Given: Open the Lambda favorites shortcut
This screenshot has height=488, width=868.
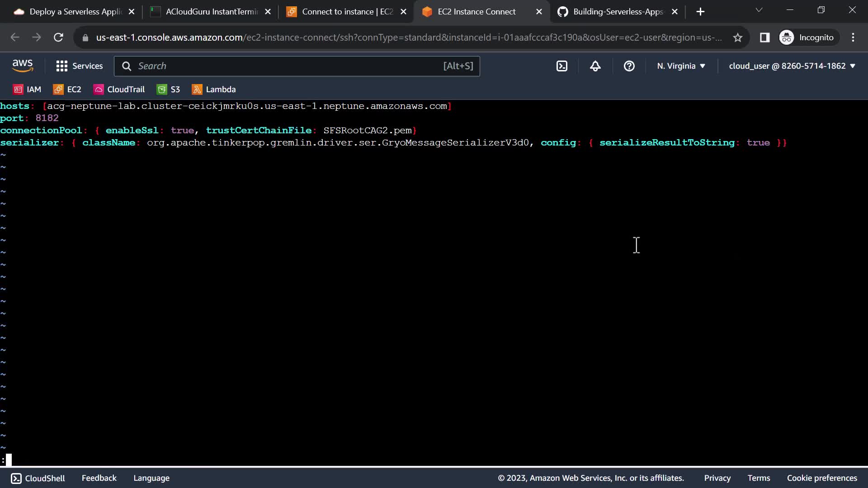Looking at the screenshot, I should point(214,89).
